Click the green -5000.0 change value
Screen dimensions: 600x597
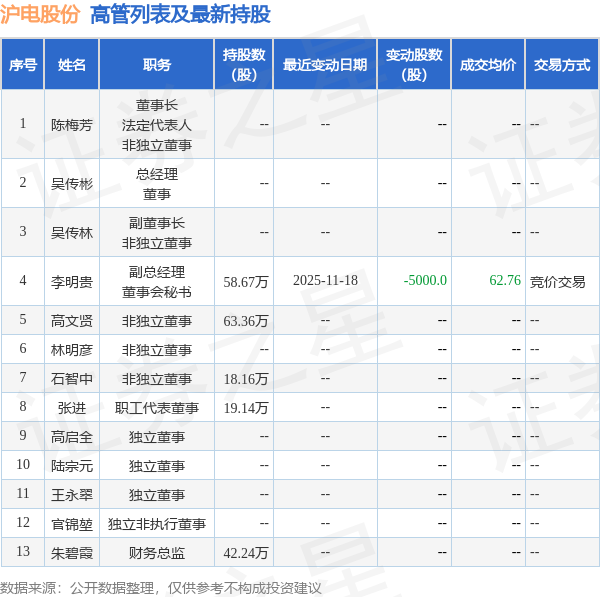[x=425, y=281]
